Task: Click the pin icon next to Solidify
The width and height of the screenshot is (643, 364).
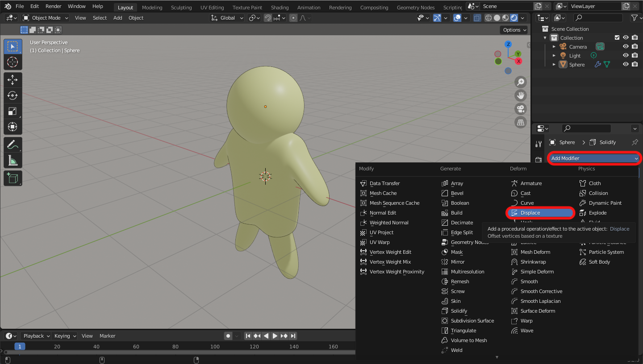Action: 635,142
